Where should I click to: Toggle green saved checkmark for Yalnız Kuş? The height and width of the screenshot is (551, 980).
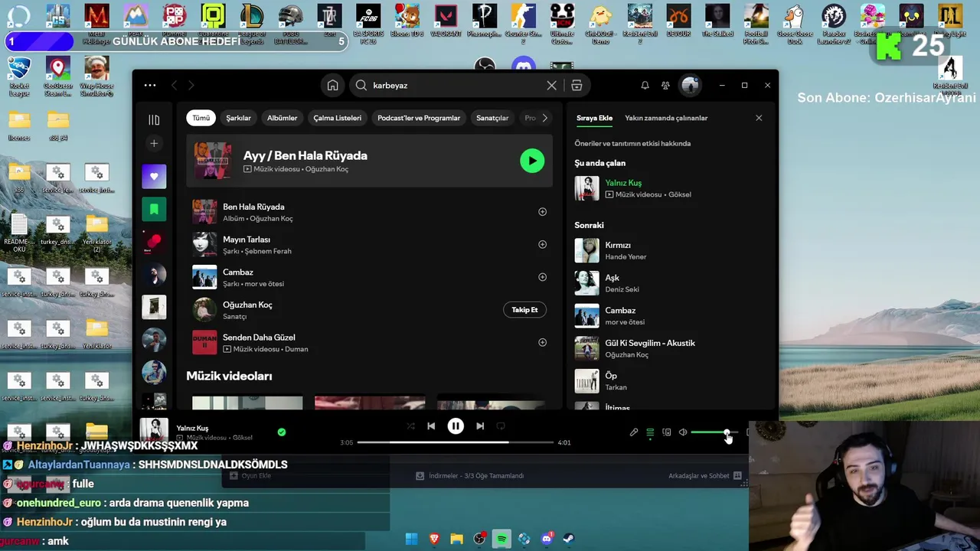(282, 432)
